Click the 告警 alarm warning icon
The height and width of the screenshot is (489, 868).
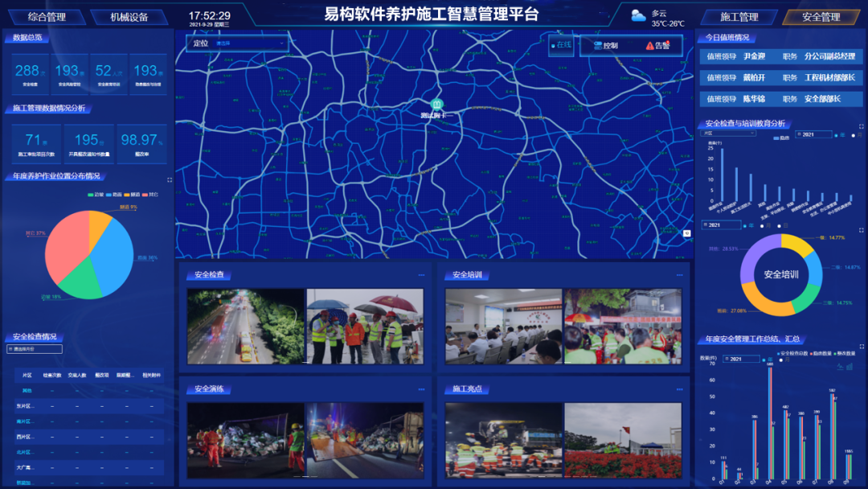650,46
